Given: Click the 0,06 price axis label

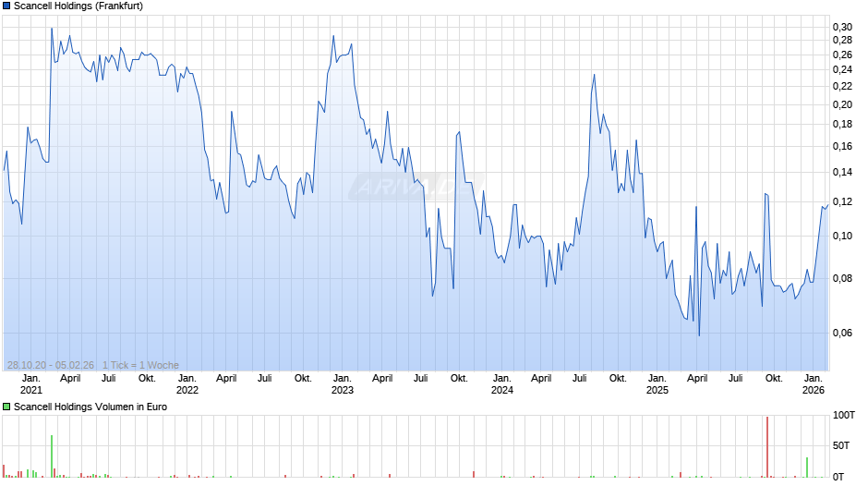Looking at the screenshot, I should (842, 333).
